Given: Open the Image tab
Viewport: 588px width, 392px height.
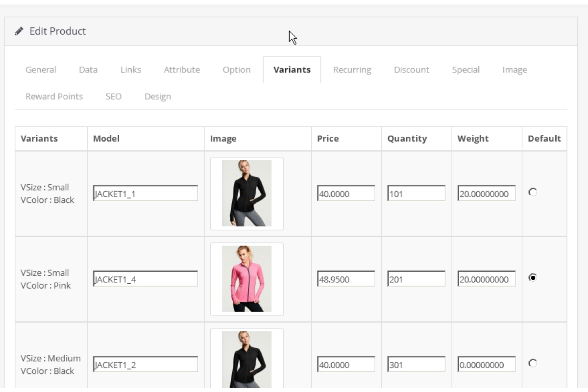Looking at the screenshot, I should (x=514, y=70).
